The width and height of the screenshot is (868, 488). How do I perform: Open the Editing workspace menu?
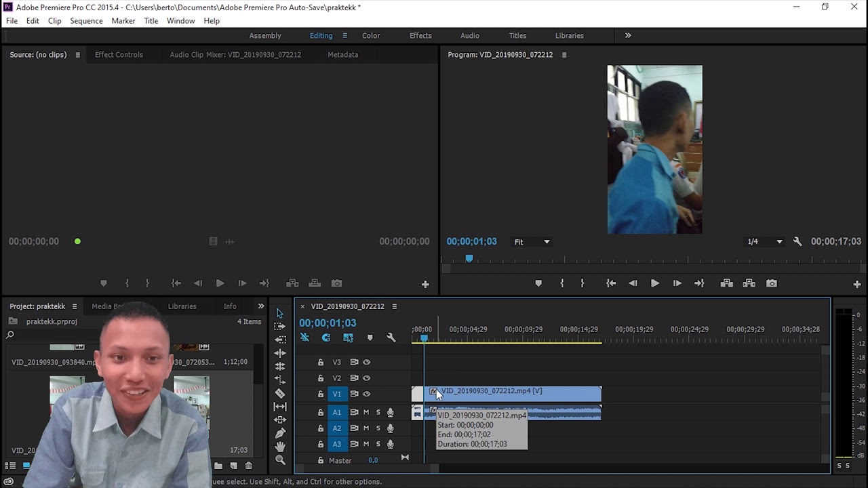[x=344, y=36]
